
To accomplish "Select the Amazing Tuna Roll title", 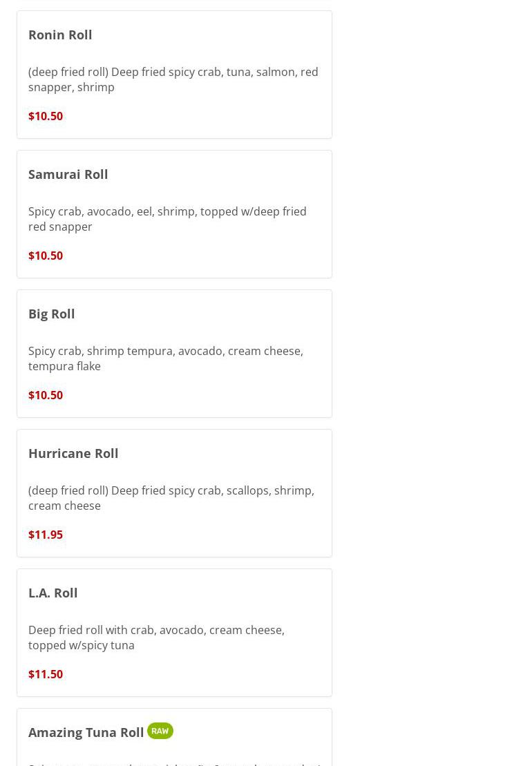I will [x=86, y=732].
